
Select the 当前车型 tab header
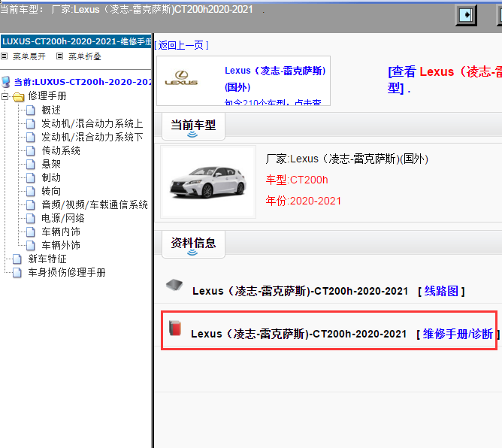193,126
